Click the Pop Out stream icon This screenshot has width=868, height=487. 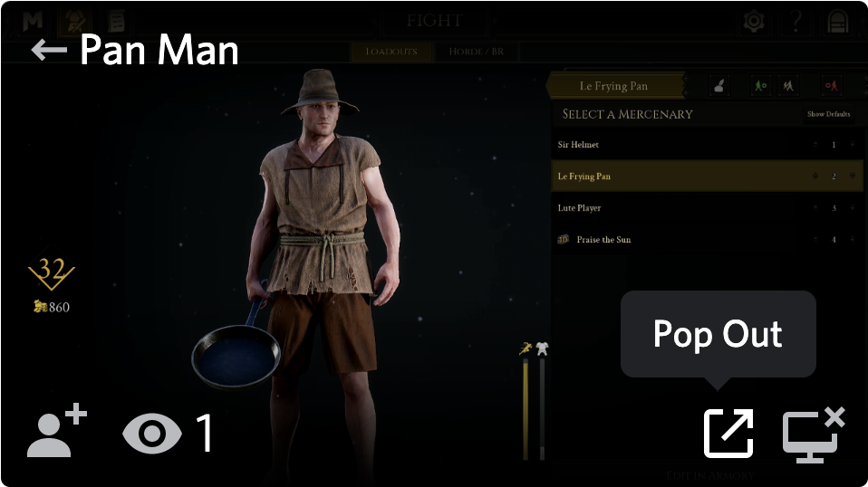[x=728, y=434]
